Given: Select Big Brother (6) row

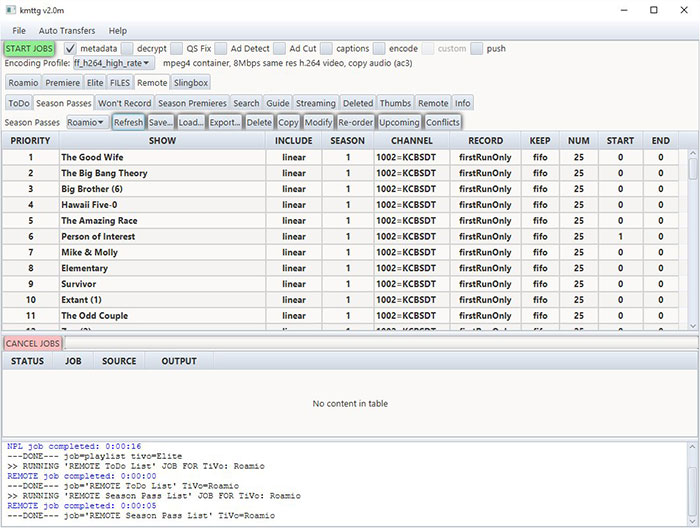Looking at the screenshot, I should click(341, 189).
